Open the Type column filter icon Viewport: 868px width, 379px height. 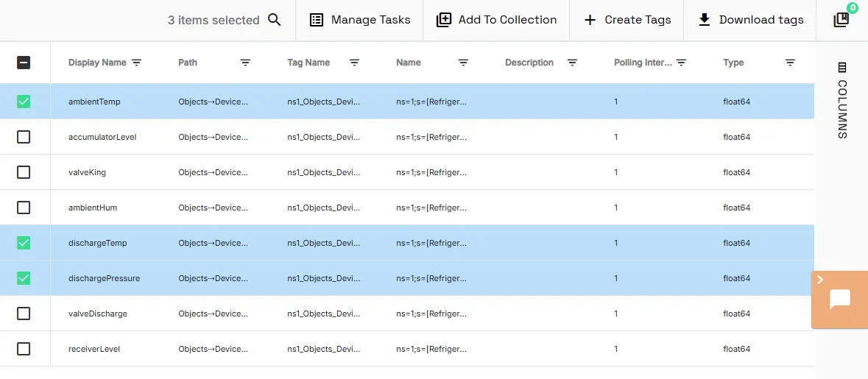click(791, 63)
